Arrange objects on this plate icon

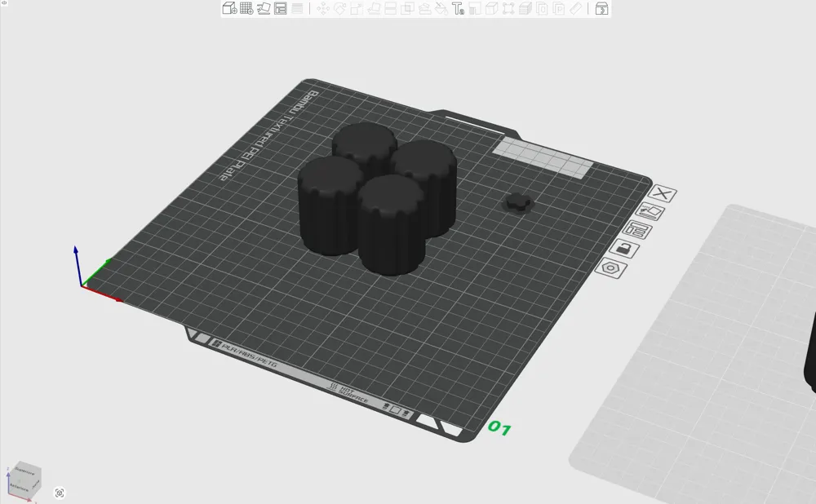coord(637,229)
